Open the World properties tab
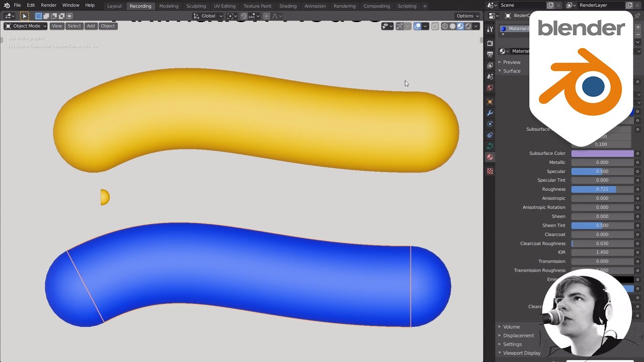Viewport: 644px width, 362px height. (490, 87)
